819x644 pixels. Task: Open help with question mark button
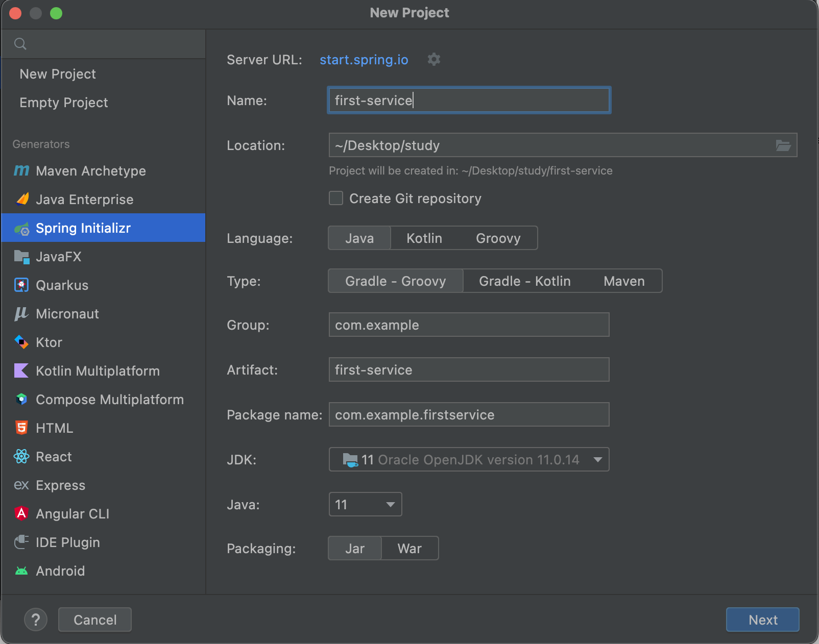point(36,620)
